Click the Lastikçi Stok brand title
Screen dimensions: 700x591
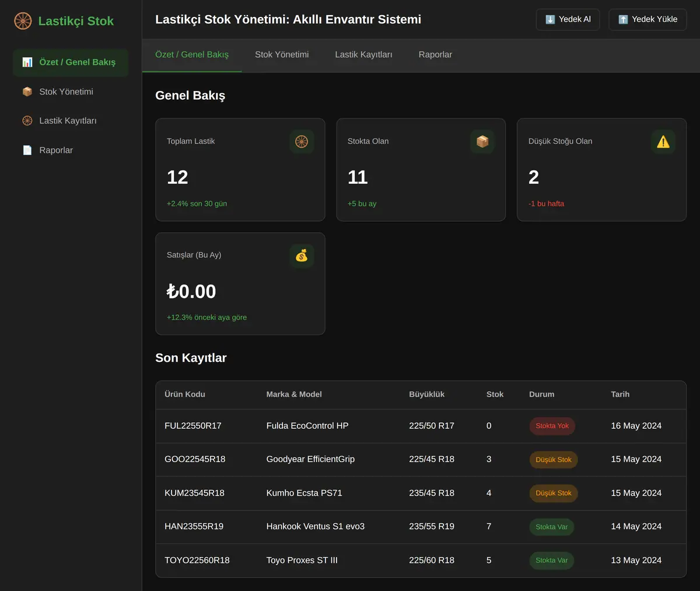[76, 21]
